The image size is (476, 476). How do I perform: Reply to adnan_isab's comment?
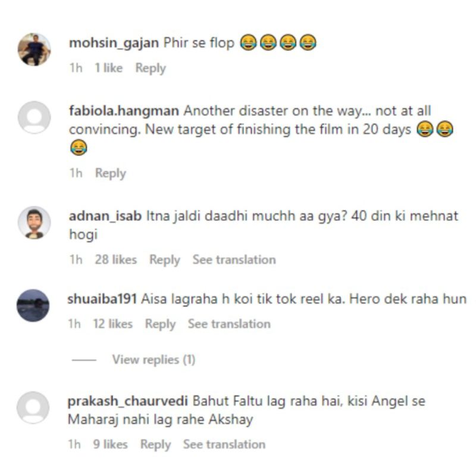click(165, 260)
